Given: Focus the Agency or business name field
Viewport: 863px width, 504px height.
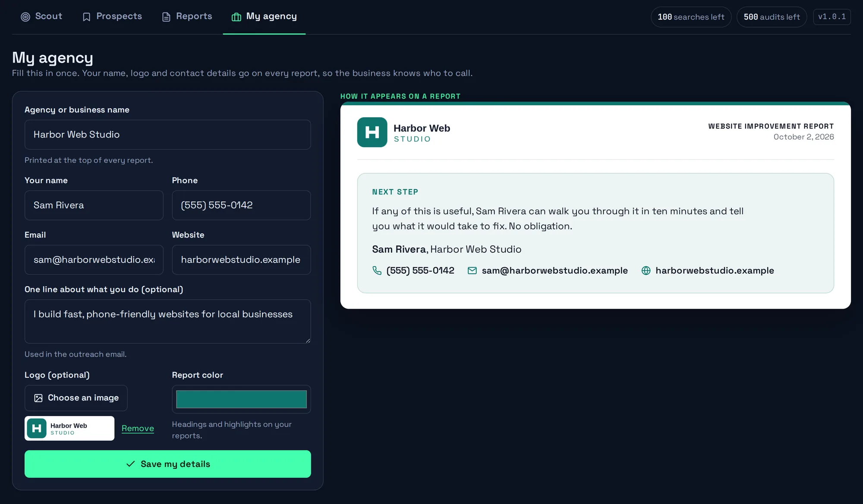Looking at the screenshot, I should point(167,135).
